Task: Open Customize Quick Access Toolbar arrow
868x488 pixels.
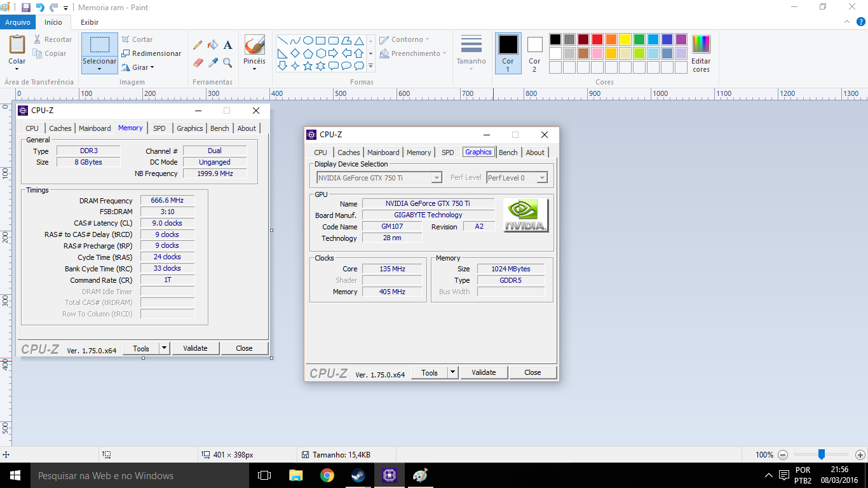Action: click(x=66, y=8)
